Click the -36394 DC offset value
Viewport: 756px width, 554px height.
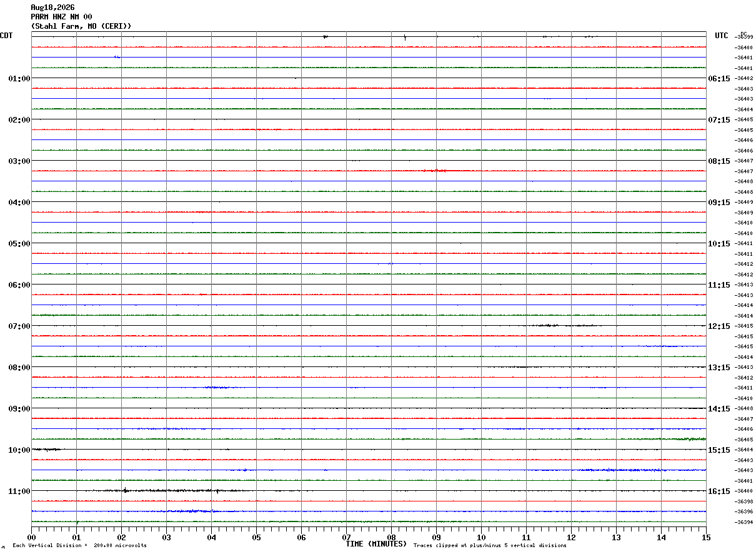tap(744, 522)
